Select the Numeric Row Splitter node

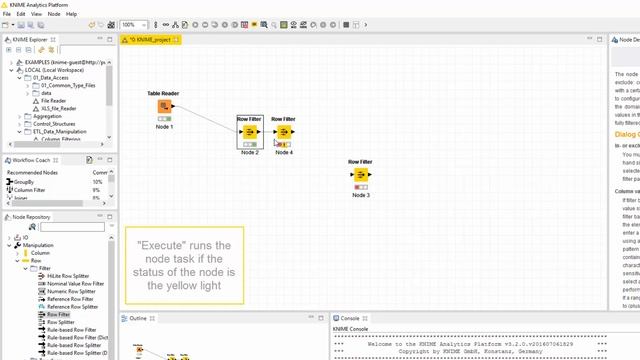71,291
